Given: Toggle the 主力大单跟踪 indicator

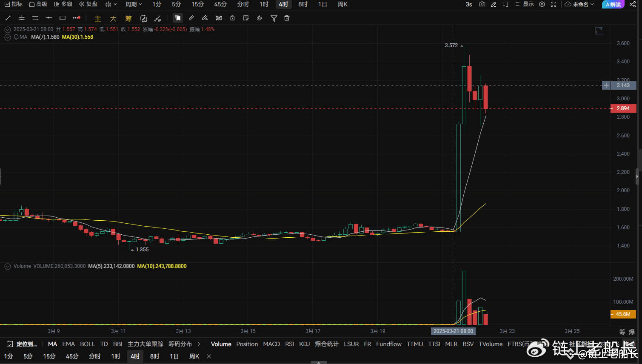Looking at the screenshot, I should (x=146, y=344).
